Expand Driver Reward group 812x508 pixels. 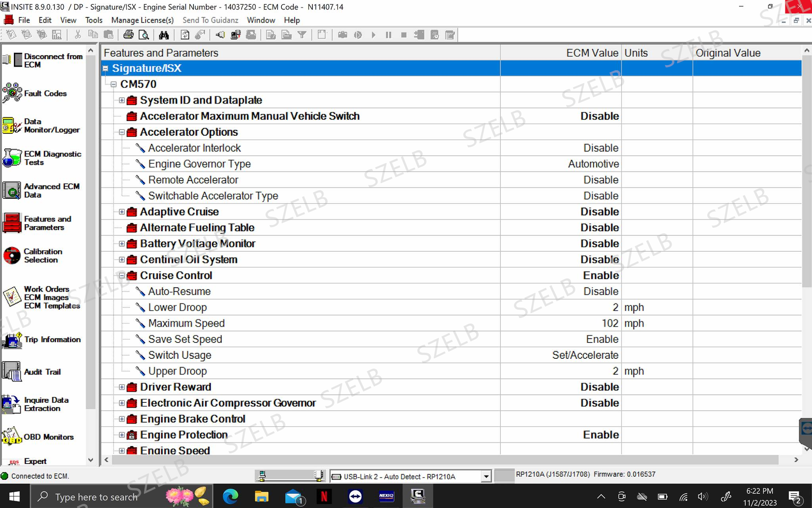pyautogui.click(x=122, y=387)
